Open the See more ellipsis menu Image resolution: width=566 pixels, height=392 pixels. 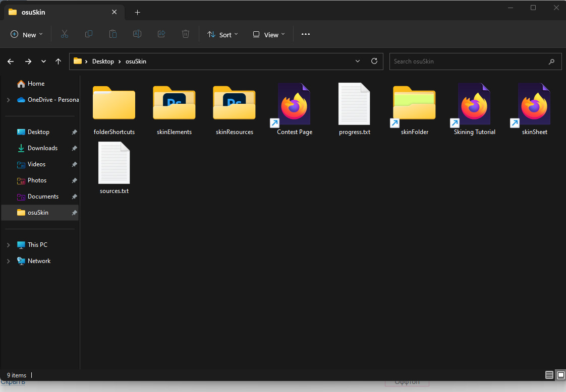click(305, 34)
